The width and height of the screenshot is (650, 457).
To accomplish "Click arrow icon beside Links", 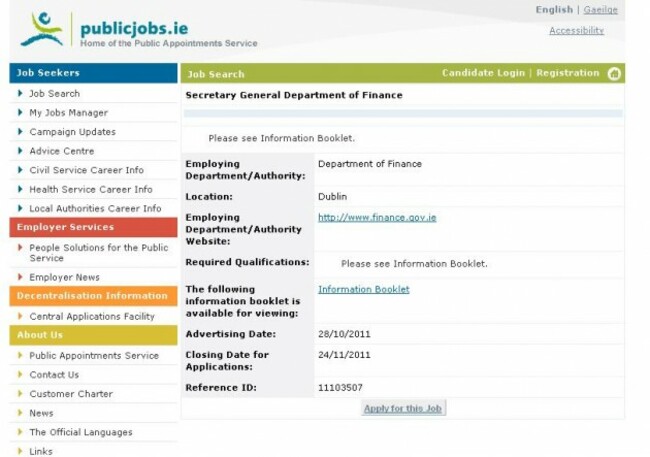I will coord(20,452).
